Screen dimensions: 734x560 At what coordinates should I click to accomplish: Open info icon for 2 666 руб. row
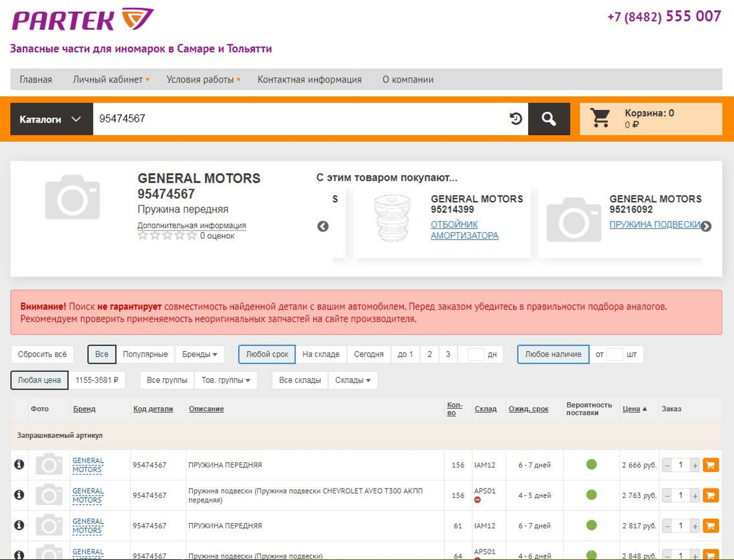coord(19,465)
